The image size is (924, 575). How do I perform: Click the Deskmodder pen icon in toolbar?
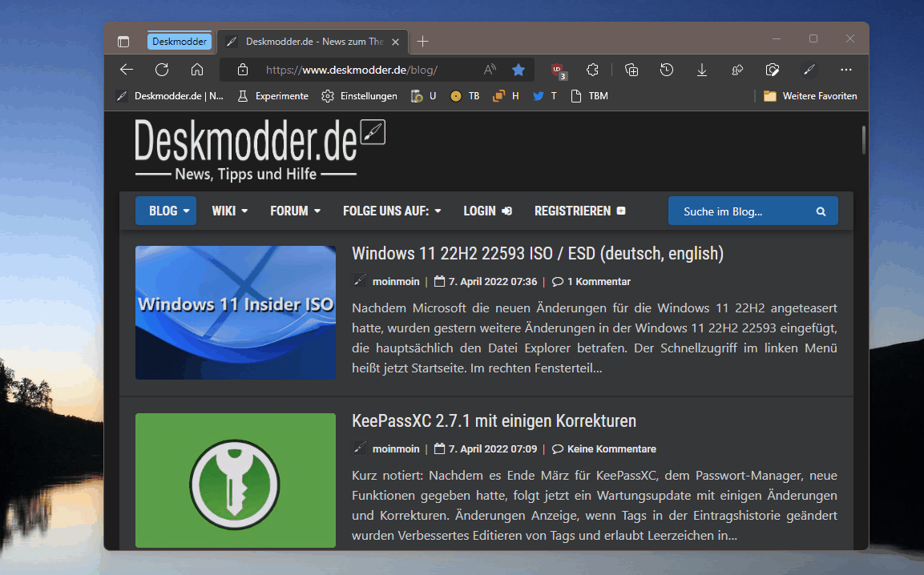pos(809,70)
